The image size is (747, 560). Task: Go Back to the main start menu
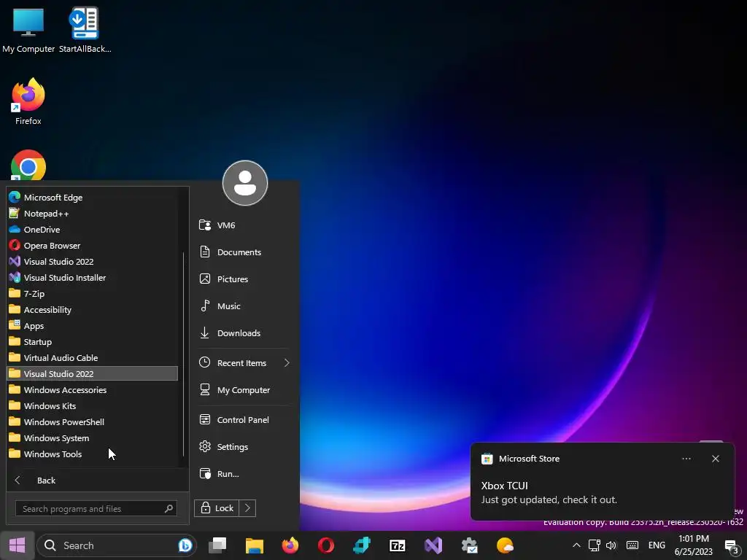[97, 480]
